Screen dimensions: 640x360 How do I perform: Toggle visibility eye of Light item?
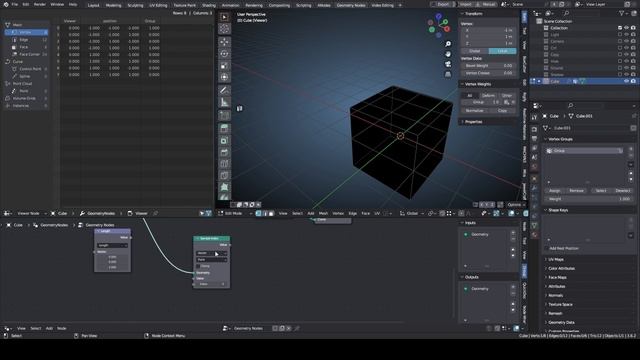(x=627, y=35)
